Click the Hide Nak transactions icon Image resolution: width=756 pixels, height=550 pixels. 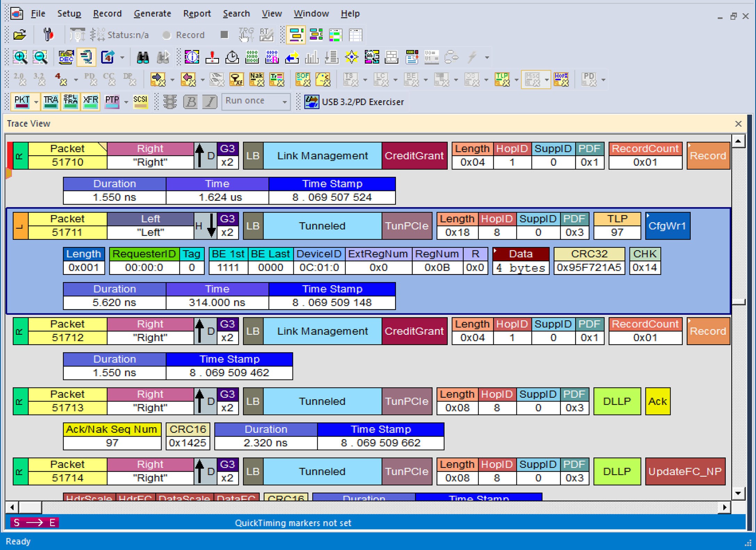(x=257, y=80)
